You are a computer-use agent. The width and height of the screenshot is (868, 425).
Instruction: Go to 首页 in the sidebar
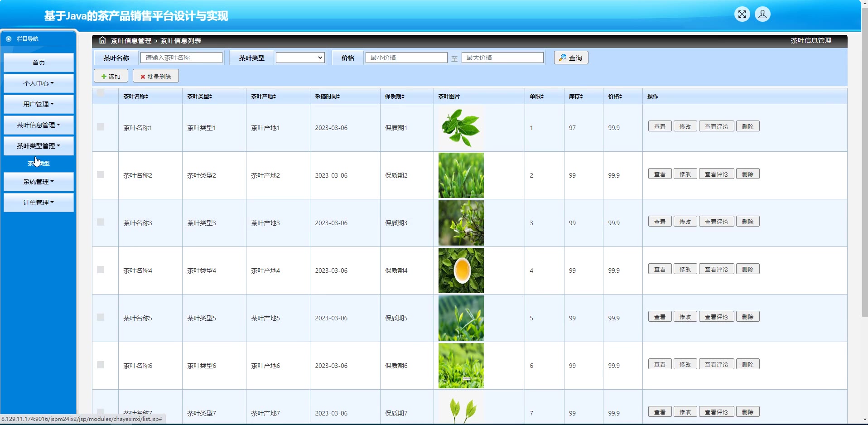[39, 63]
